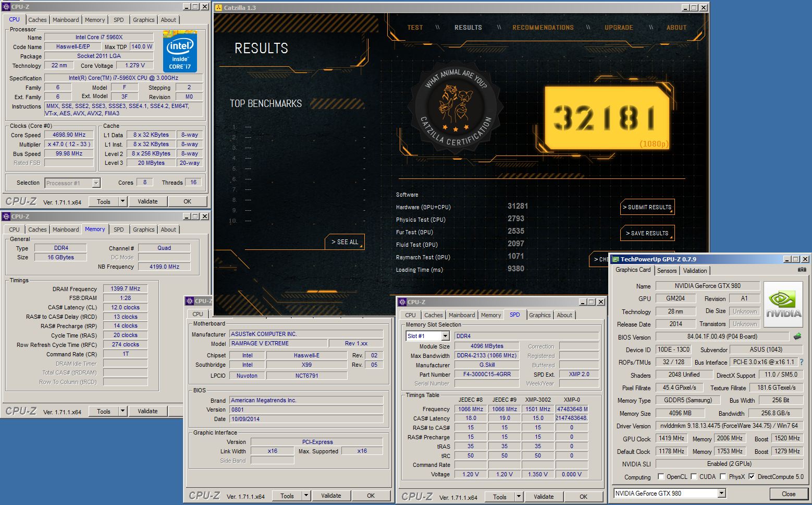Click the CPU-Z icon in the SPD window title
The width and height of the screenshot is (812, 505).
(402, 302)
